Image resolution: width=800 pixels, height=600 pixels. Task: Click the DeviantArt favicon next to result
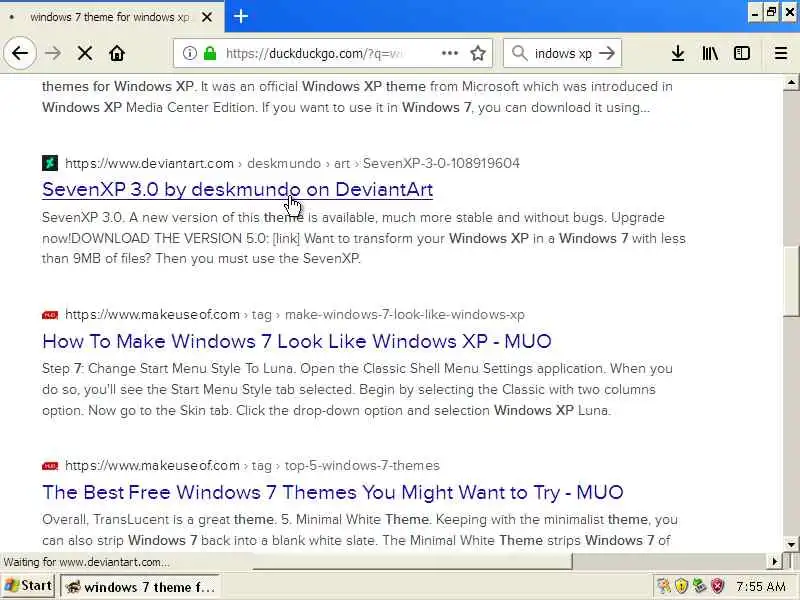coord(50,163)
